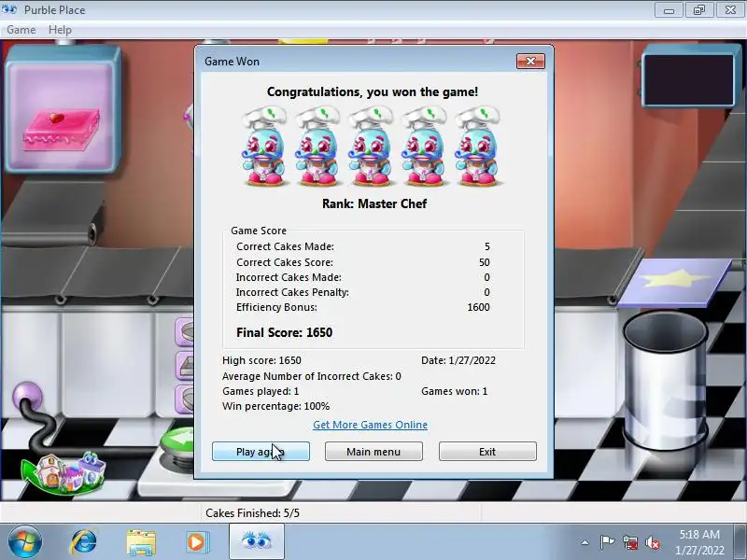Image resolution: width=747 pixels, height=560 pixels.
Task: Click the Purble Place title bar icon
Action: (x=10, y=9)
